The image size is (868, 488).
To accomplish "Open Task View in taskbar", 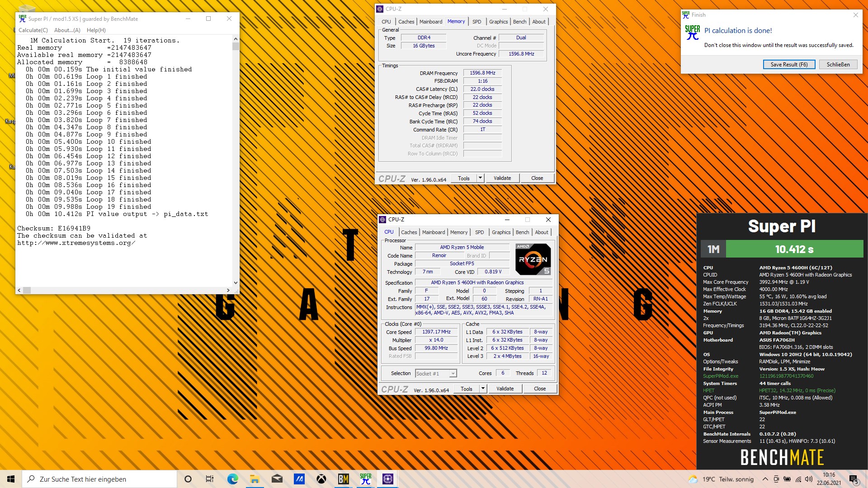I will 210,479.
